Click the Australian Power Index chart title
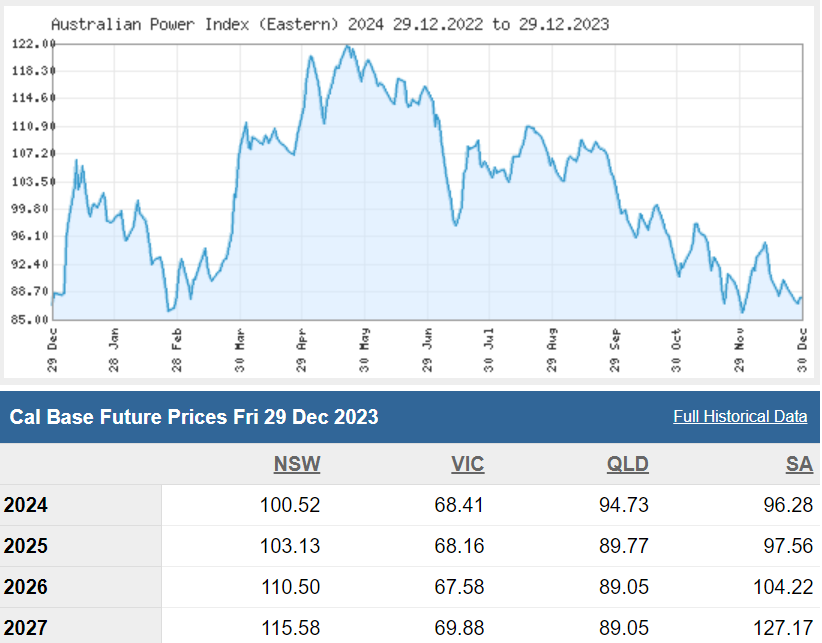 pyautogui.click(x=329, y=23)
